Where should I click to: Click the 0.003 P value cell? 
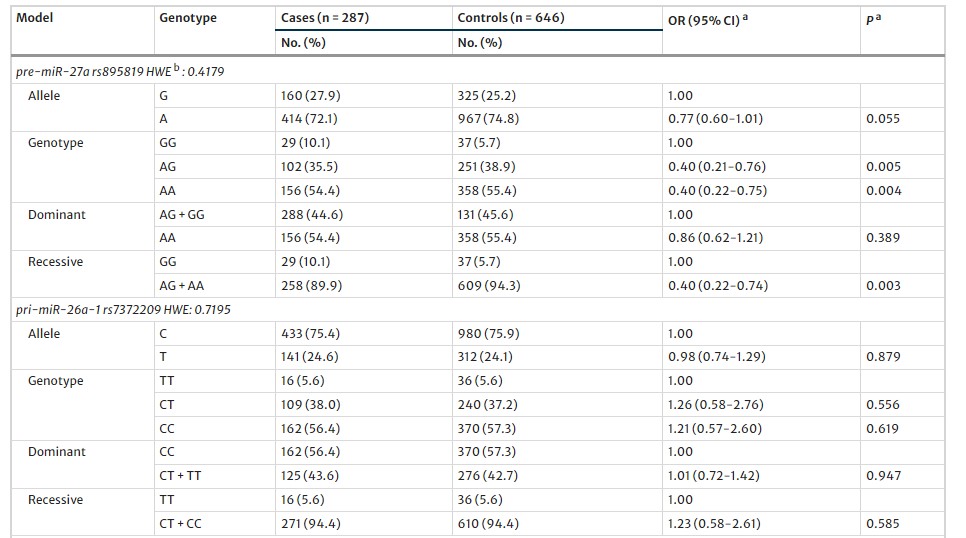pyautogui.click(x=883, y=286)
